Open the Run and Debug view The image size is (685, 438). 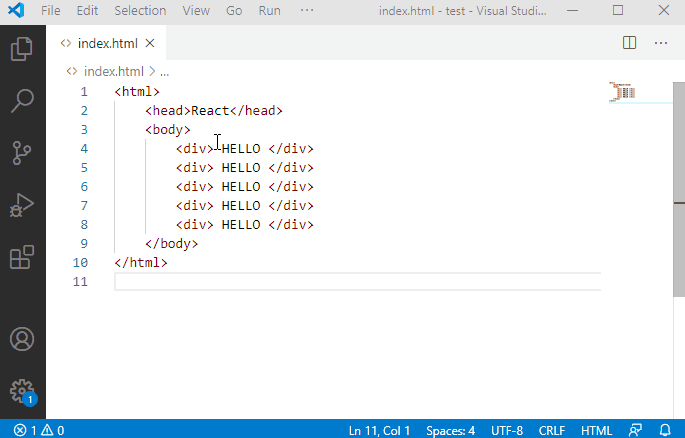[x=22, y=205]
